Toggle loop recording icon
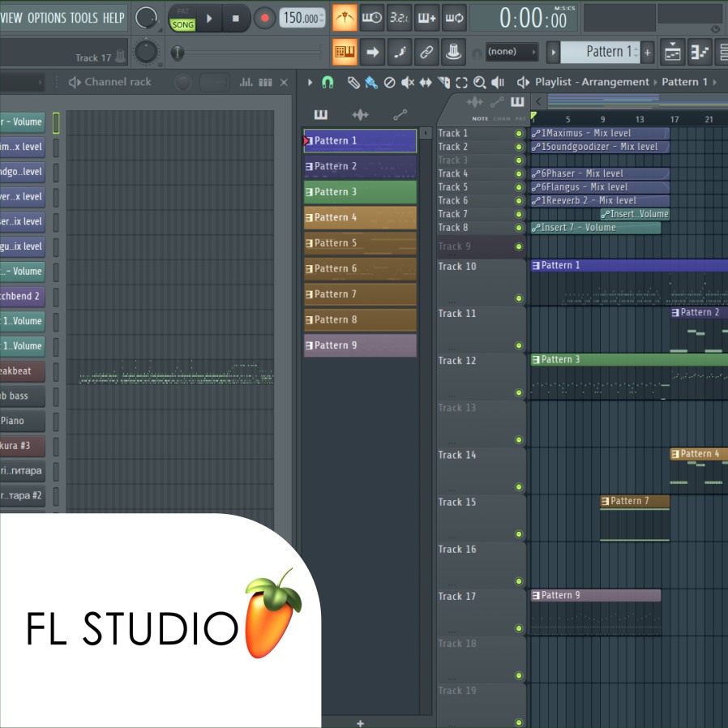Screen dimensions: 728x728 tap(454, 18)
